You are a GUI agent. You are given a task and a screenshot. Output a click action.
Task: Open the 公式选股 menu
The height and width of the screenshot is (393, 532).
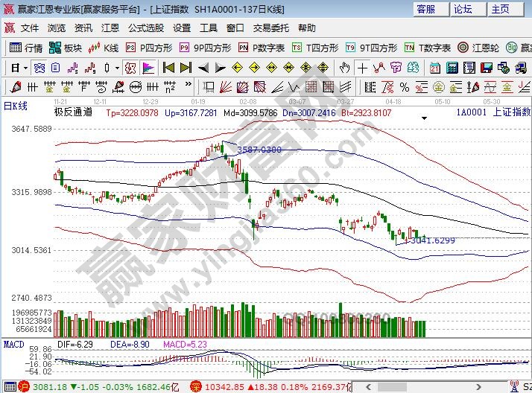(x=145, y=28)
